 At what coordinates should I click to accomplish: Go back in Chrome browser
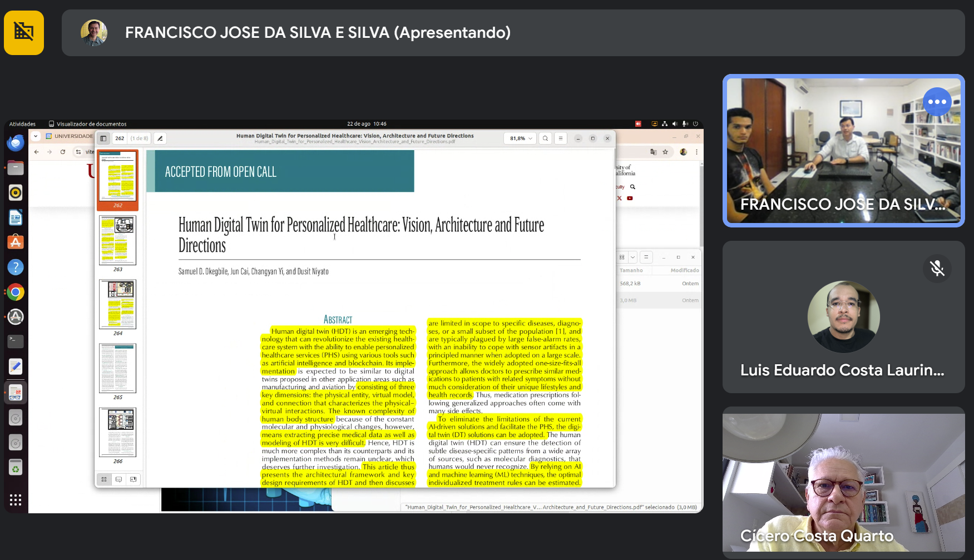[37, 152]
